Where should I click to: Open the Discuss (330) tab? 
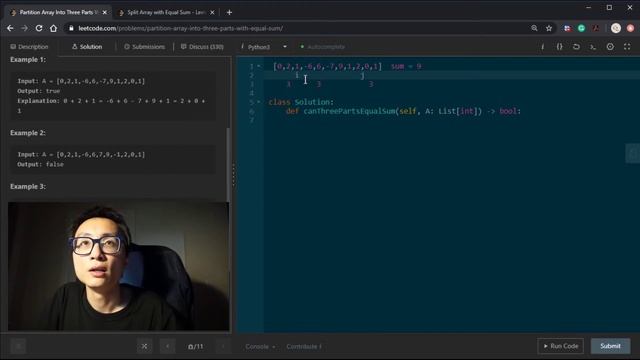202,47
